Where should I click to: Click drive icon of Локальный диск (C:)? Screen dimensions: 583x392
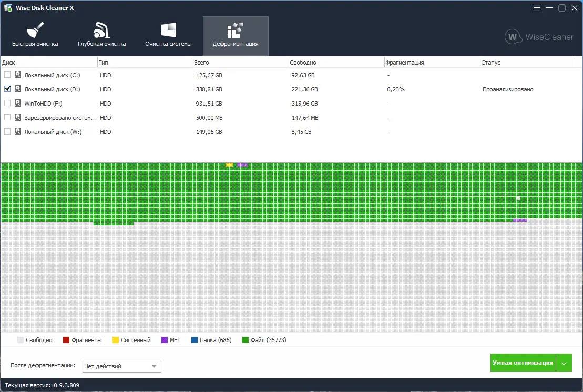[18, 75]
